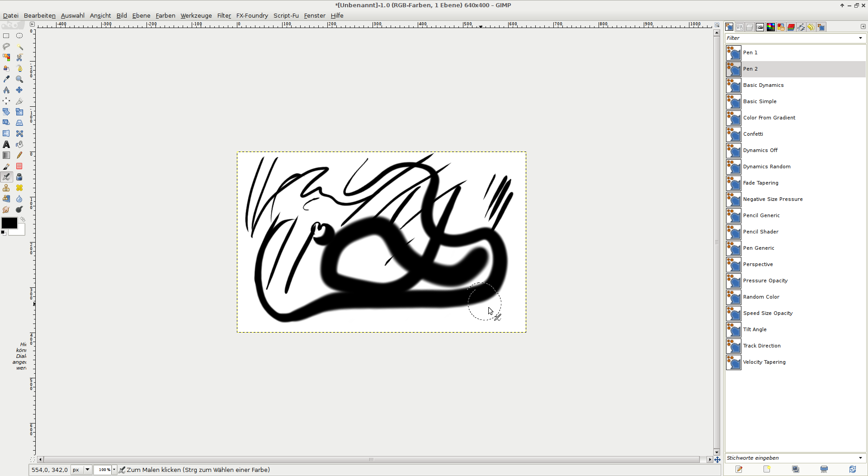Reset colors to default black and white

click(x=4, y=233)
